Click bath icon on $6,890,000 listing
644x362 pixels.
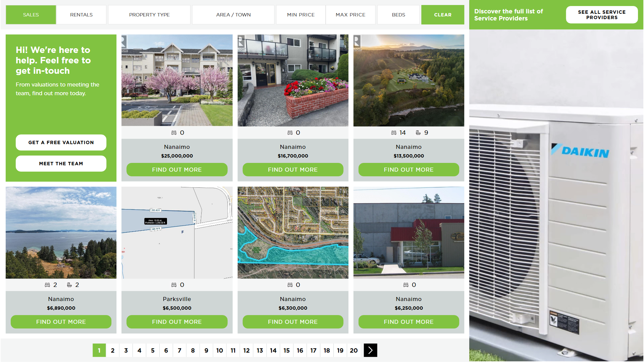(69, 285)
